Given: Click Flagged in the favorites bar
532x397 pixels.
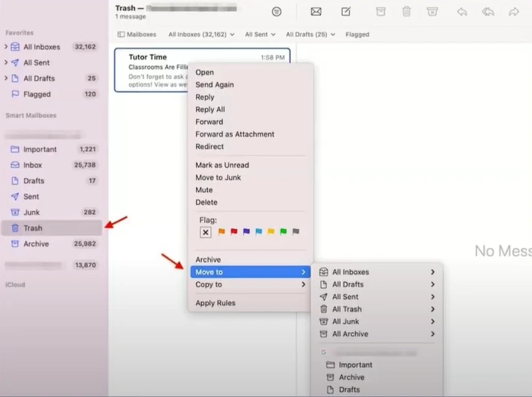Looking at the screenshot, I should [x=357, y=34].
